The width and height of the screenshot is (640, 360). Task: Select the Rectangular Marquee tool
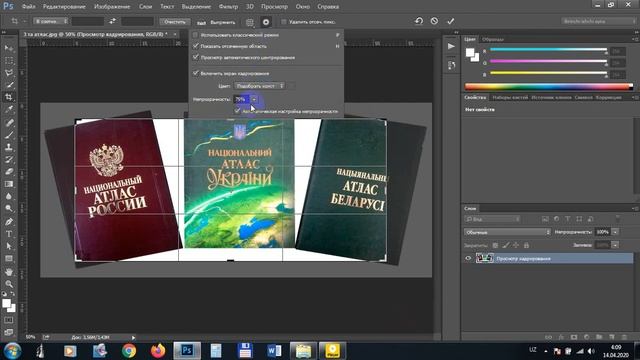click(x=9, y=60)
